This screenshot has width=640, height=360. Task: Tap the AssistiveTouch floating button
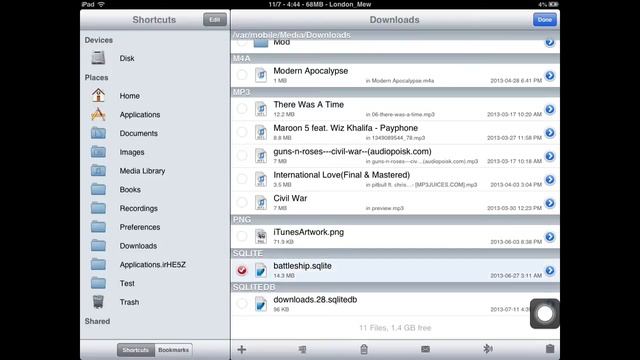544,313
